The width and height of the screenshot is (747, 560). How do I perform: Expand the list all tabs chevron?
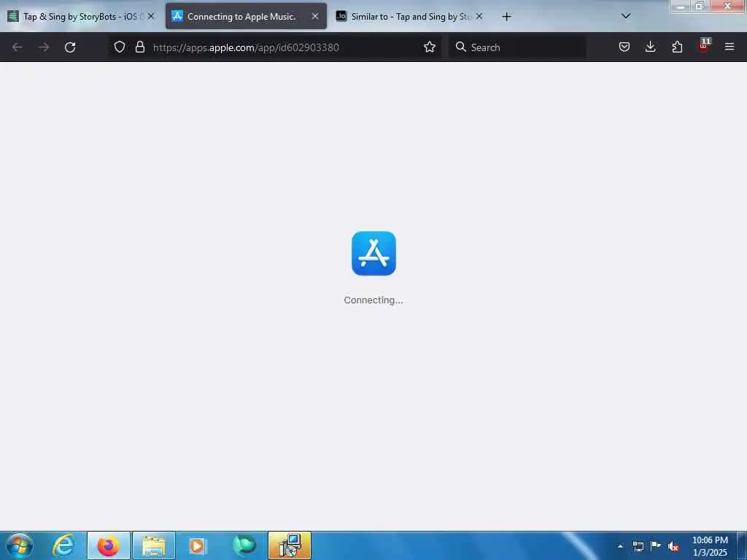[x=625, y=16]
